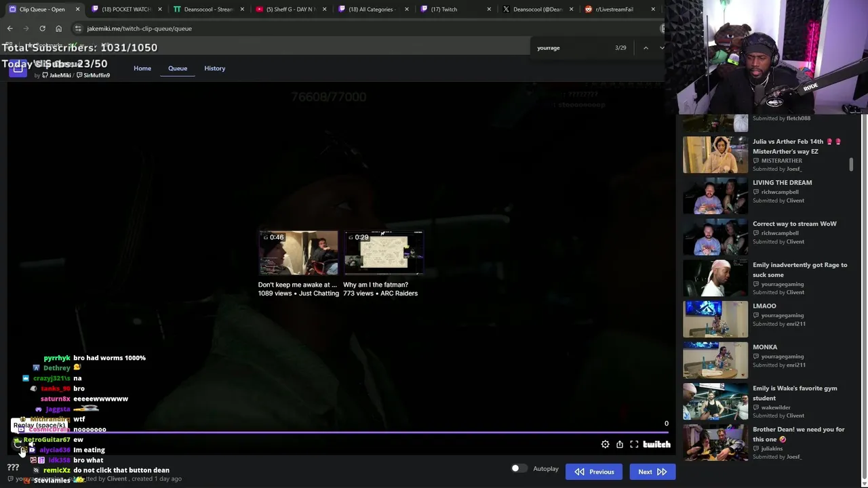Click the Previous clip button
Viewport: 868px width, 488px height.
594,472
